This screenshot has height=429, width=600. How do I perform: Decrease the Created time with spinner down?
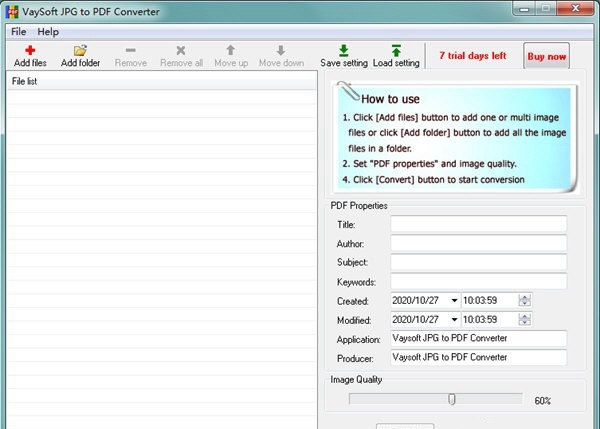525,303
